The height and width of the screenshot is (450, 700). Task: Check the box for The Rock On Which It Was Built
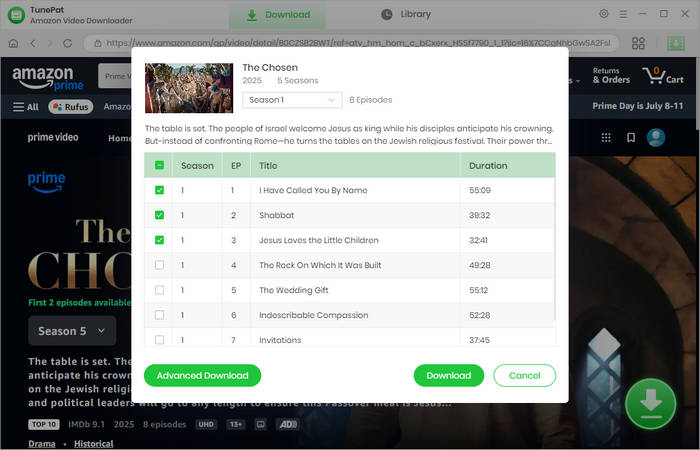(160, 265)
